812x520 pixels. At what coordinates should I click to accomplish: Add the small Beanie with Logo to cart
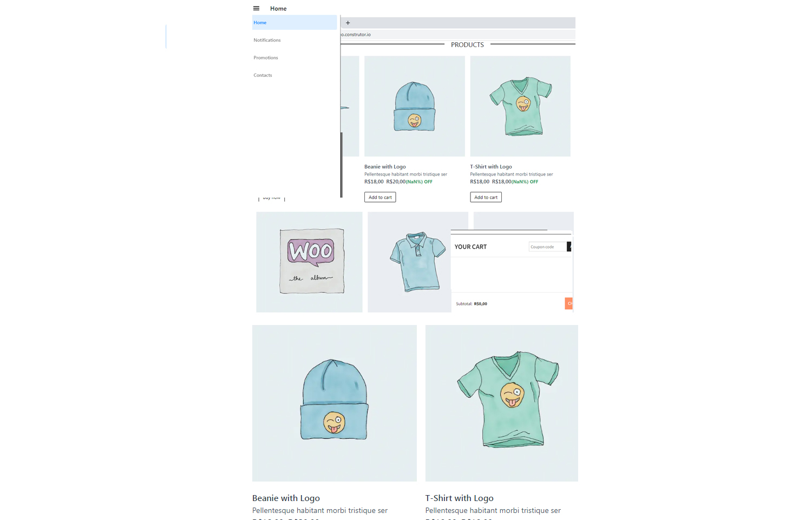click(380, 197)
